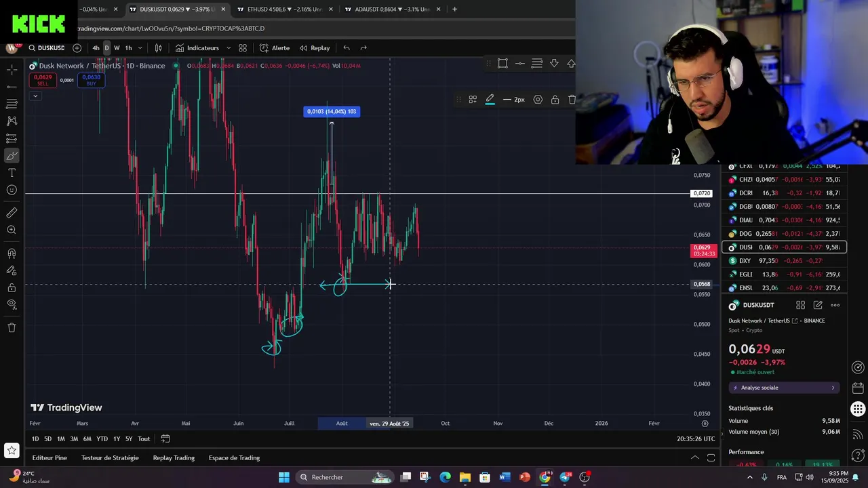Select the trend line tool

12,87
